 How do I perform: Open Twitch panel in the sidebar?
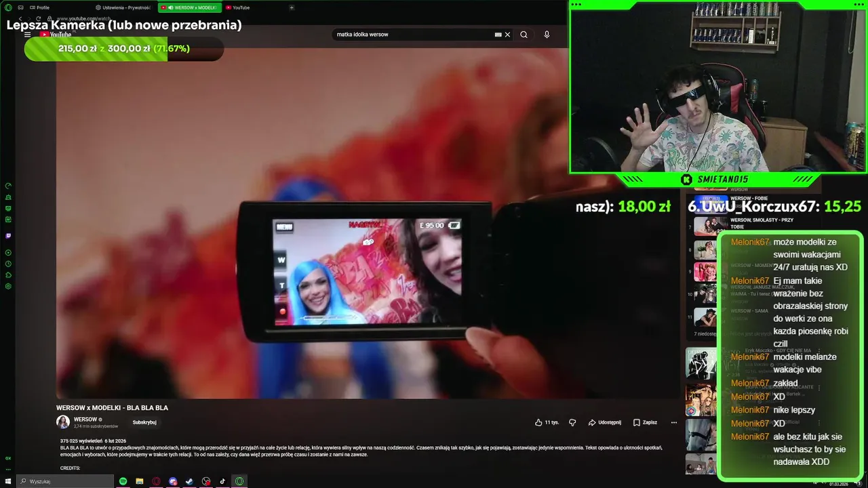click(x=8, y=236)
